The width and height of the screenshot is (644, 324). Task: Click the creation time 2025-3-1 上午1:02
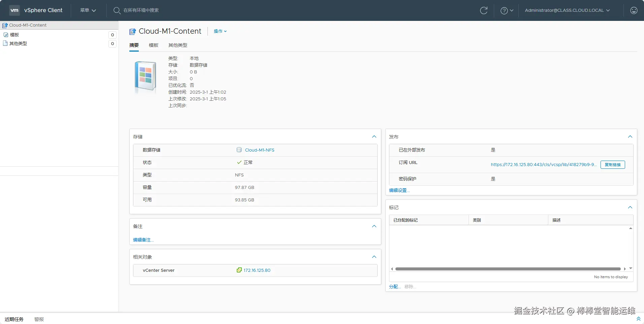[208, 92]
